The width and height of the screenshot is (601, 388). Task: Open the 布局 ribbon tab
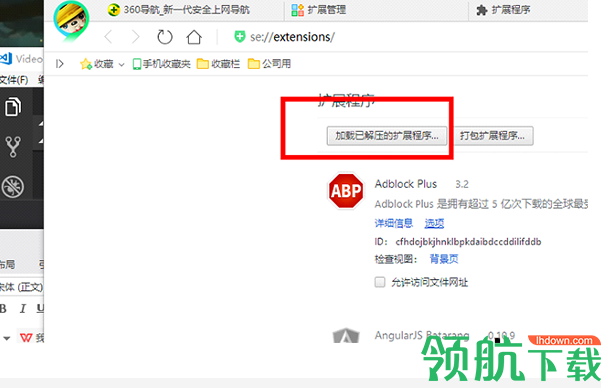(x=7, y=264)
